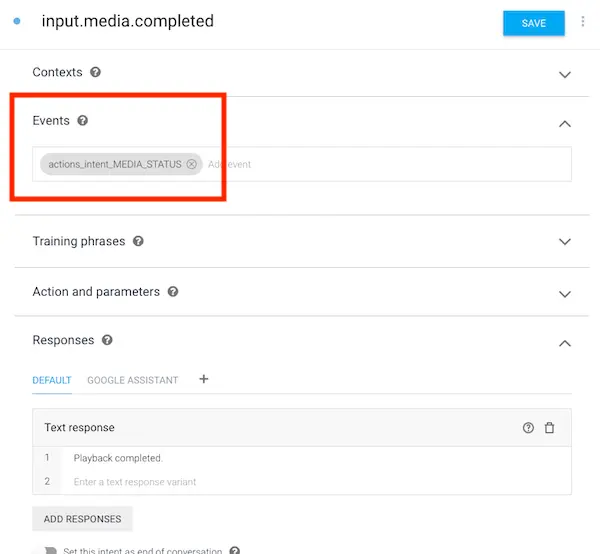Click the Add Responses button
600x554 pixels.
click(x=82, y=519)
